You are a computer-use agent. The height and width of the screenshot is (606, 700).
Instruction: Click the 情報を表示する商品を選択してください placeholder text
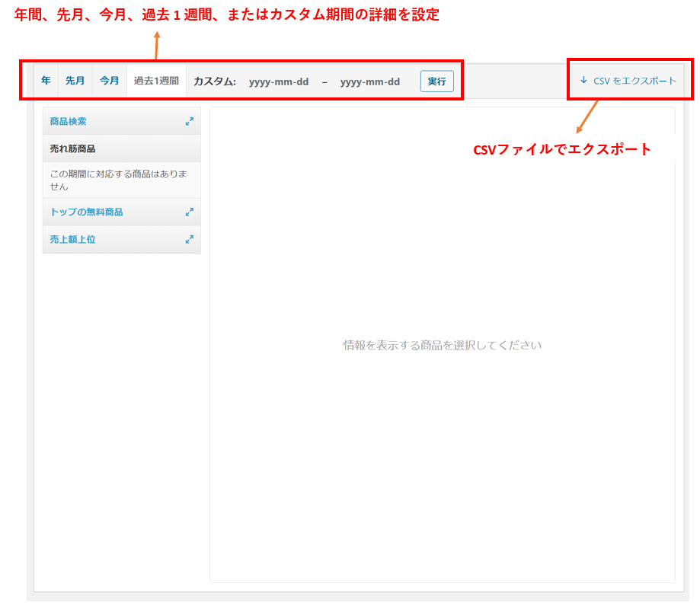tap(442, 345)
